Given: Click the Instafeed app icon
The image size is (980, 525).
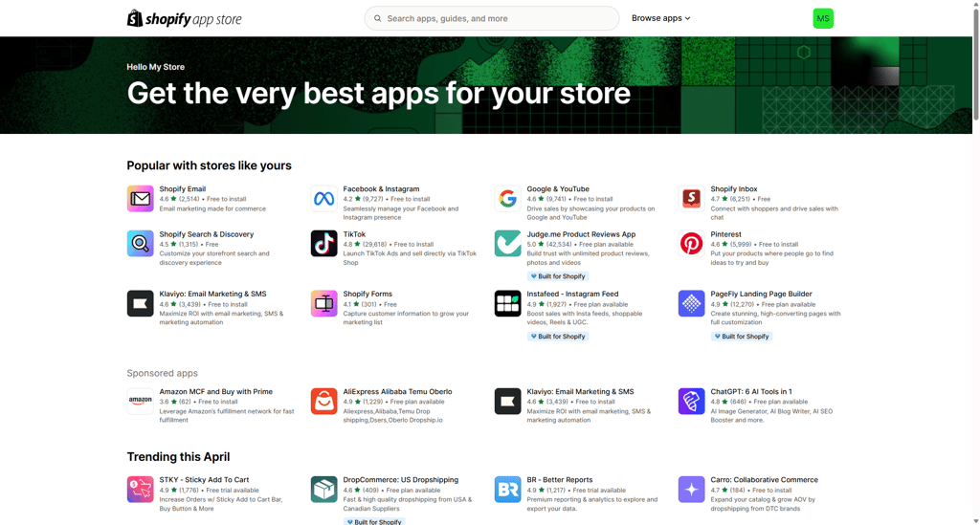Looking at the screenshot, I should point(507,303).
